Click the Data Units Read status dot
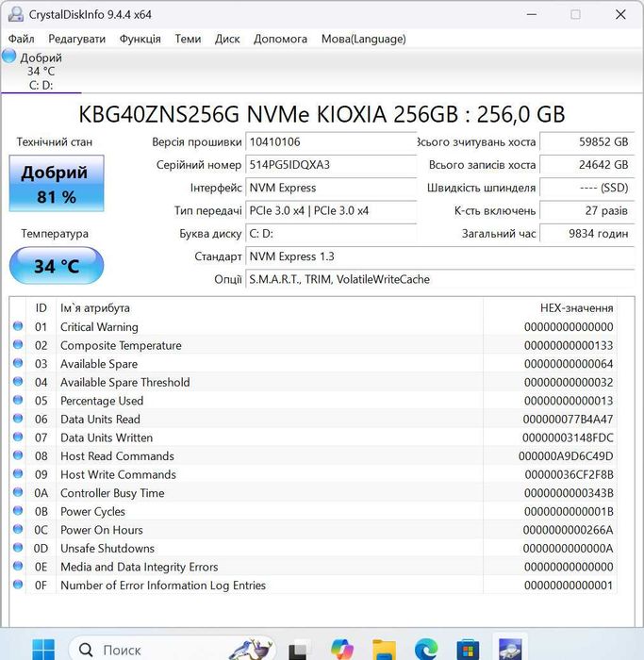Screen dimensions: 644x660 [18, 419]
